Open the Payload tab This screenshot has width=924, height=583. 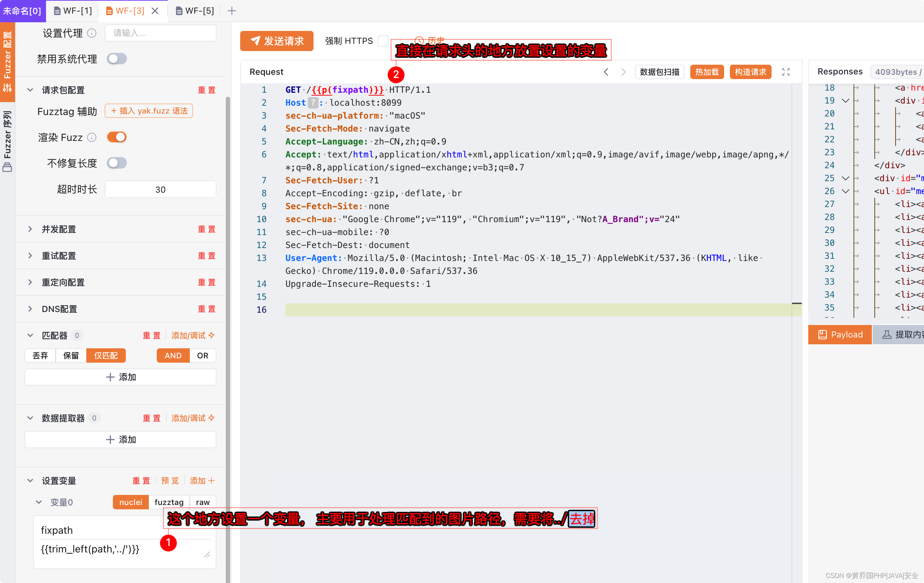(x=840, y=335)
